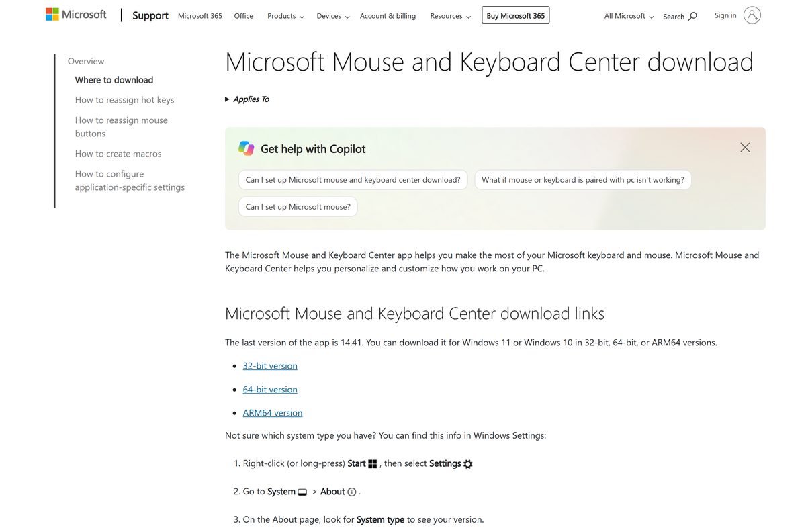
Task: Open the Products dropdown menu
Action: point(285,16)
